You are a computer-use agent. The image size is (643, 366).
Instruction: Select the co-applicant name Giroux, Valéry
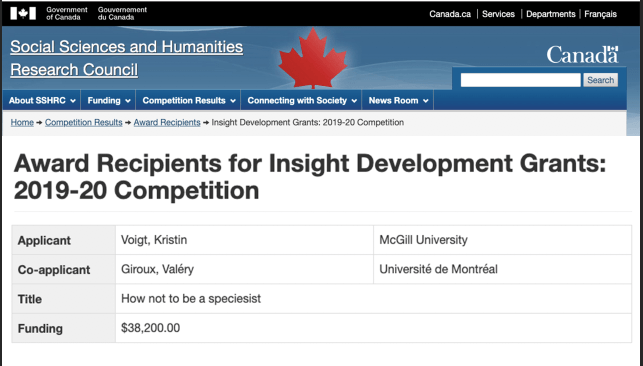coord(157,269)
